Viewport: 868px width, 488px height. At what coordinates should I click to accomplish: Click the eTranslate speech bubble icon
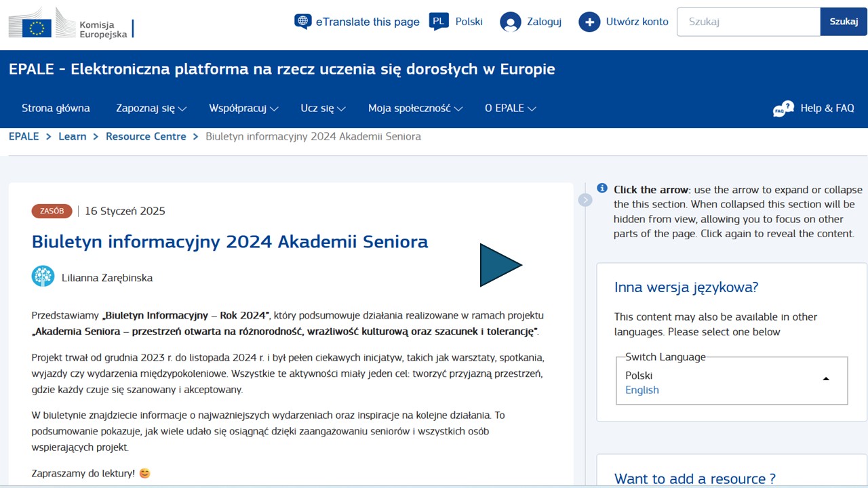[302, 22]
